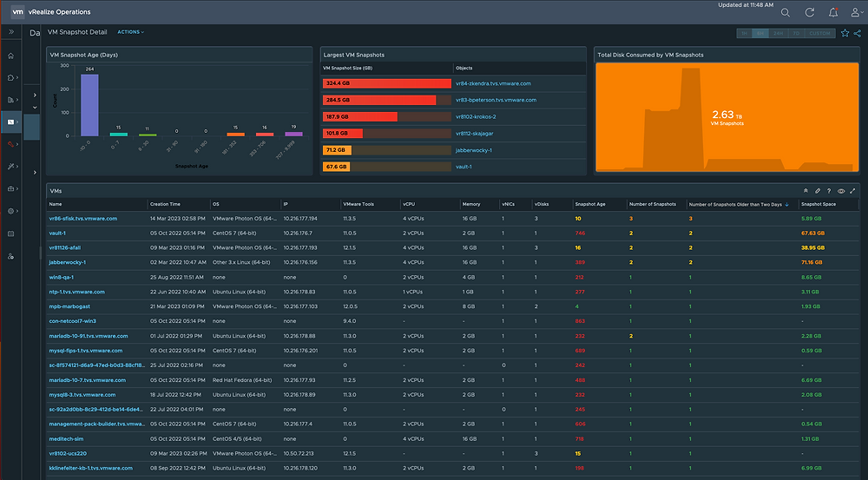868x480 pixels.
Task: Open the ntp-1.tvs.vmware.com VM link
Action: pos(77,292)
